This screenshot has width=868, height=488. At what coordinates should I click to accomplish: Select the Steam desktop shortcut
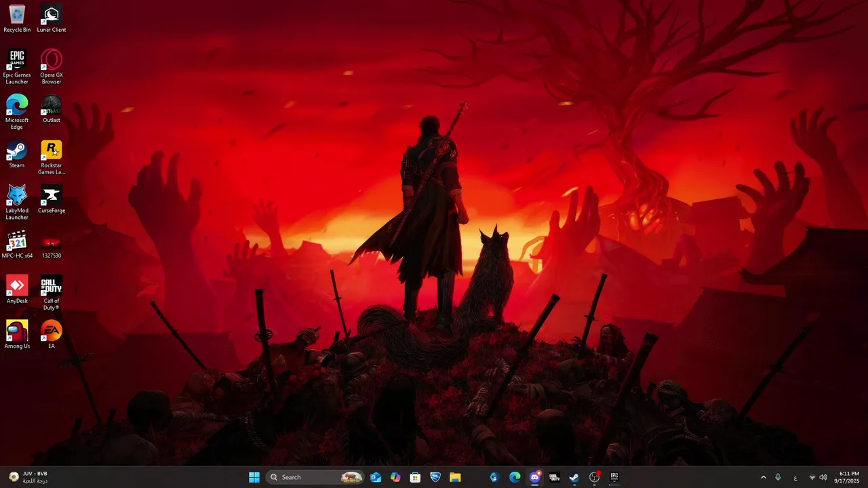click(x=17, y=155)
